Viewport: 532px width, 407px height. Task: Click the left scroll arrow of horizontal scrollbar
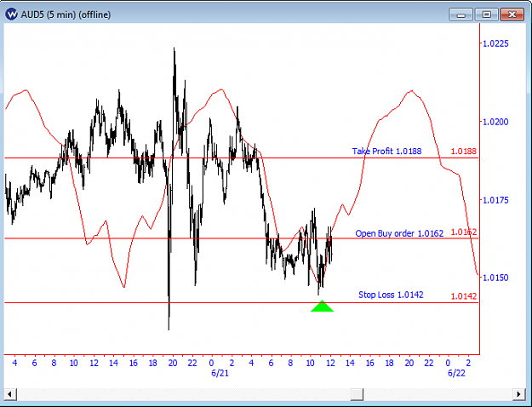click(x=9, y=394)
